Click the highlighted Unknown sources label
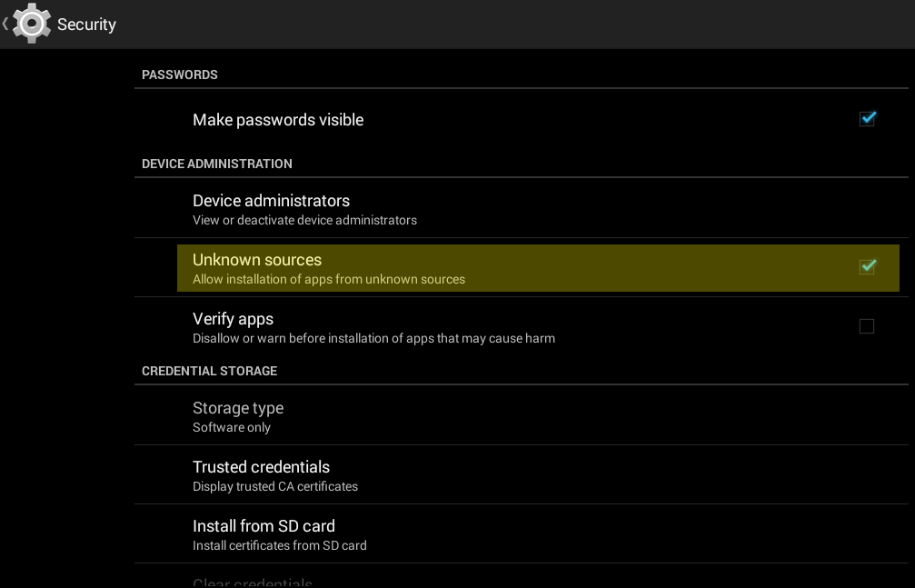915x588 pixels. [257, 260]
